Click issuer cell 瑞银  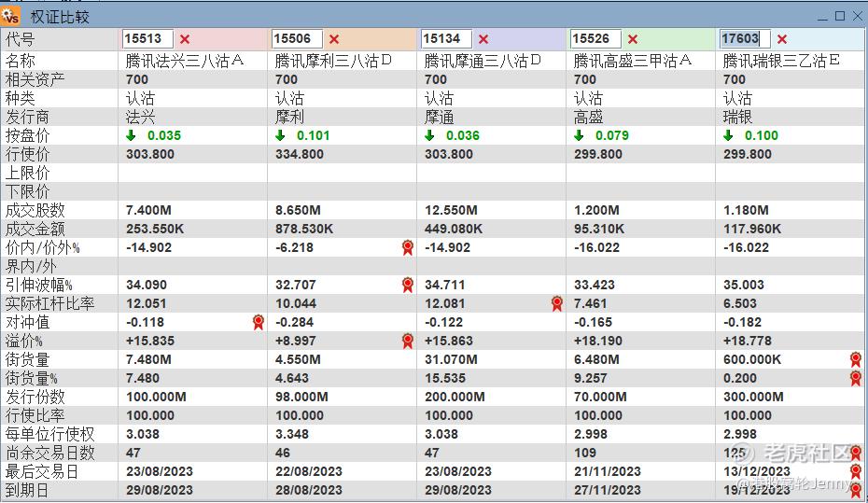click(738, 118)
